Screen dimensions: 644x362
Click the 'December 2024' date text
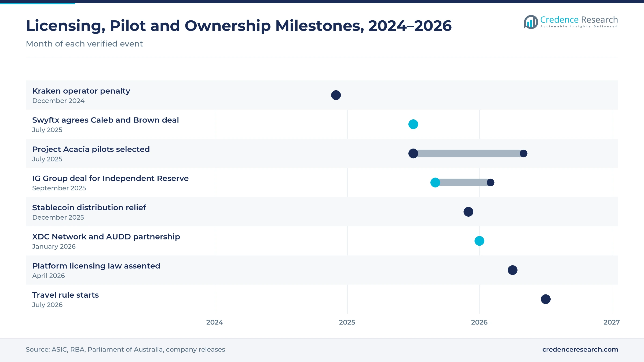tap(58, 101)
